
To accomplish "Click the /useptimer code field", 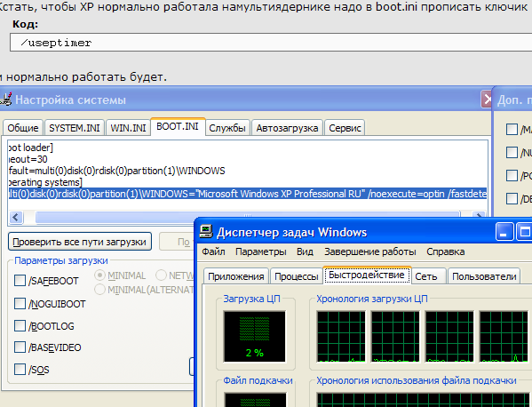I will 271,43.
